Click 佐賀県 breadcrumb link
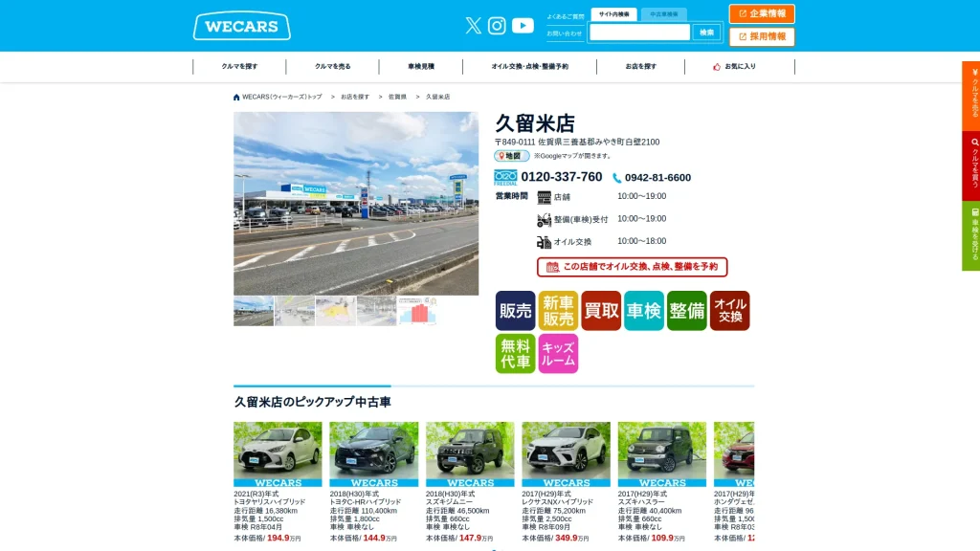 click(397, 97)
